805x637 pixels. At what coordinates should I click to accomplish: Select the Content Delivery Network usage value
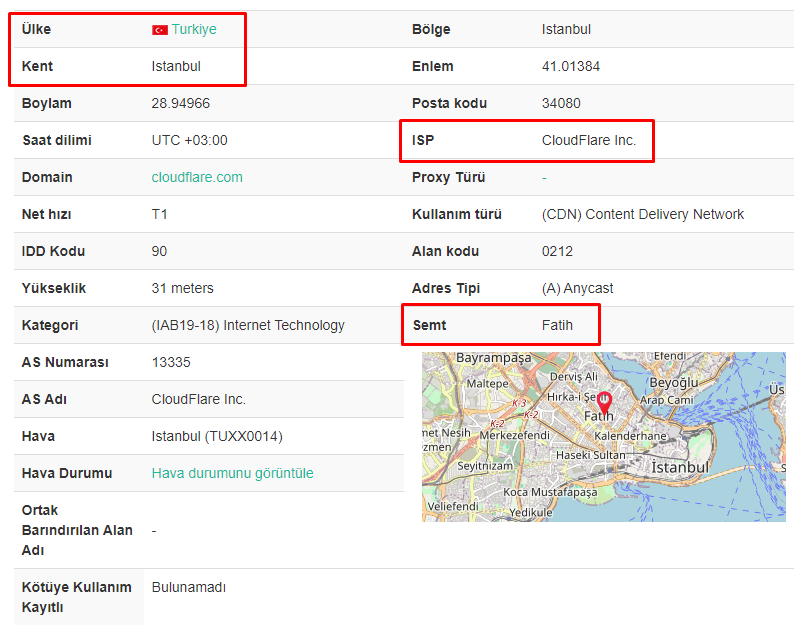tap(643, 214)
